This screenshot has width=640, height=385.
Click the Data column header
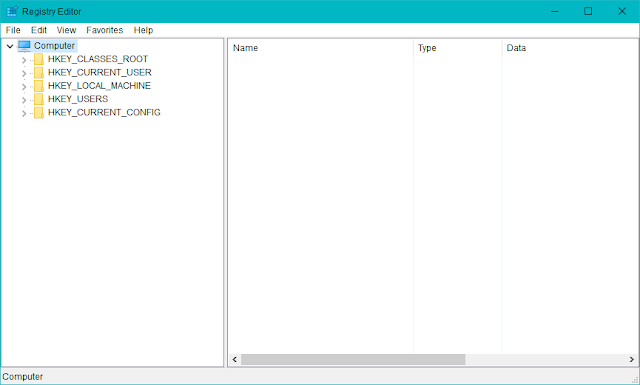[x=570, y=48]
